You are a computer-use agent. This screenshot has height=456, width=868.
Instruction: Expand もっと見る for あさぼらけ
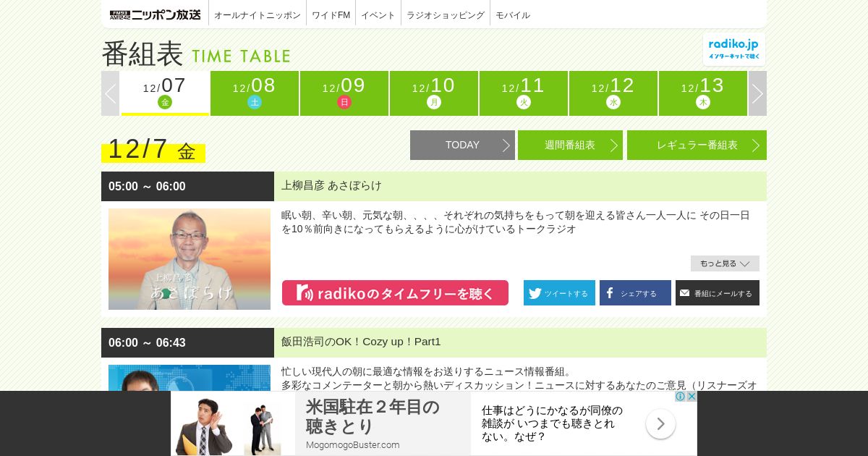click(725, 263)
